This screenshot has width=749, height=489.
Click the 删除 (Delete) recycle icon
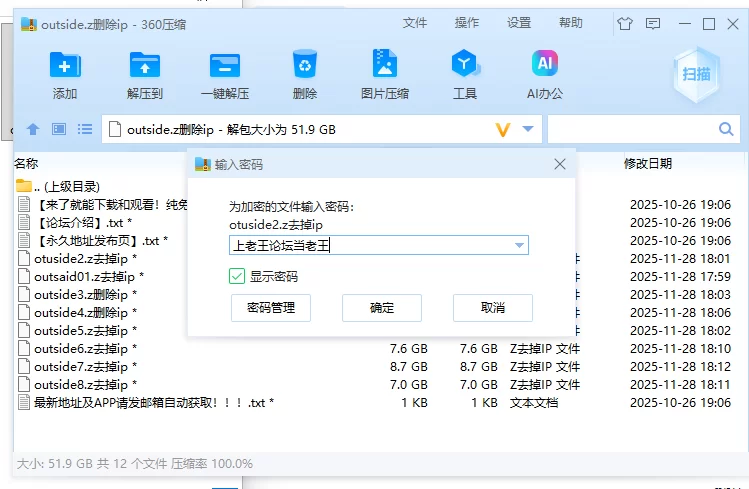click(x=305, y=66)
